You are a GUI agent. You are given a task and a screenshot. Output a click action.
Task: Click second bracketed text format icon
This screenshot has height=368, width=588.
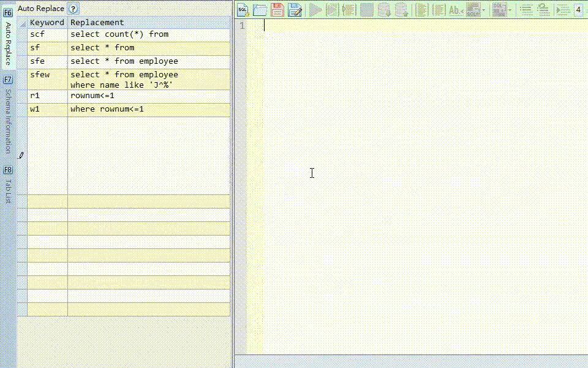pos(439,10)
